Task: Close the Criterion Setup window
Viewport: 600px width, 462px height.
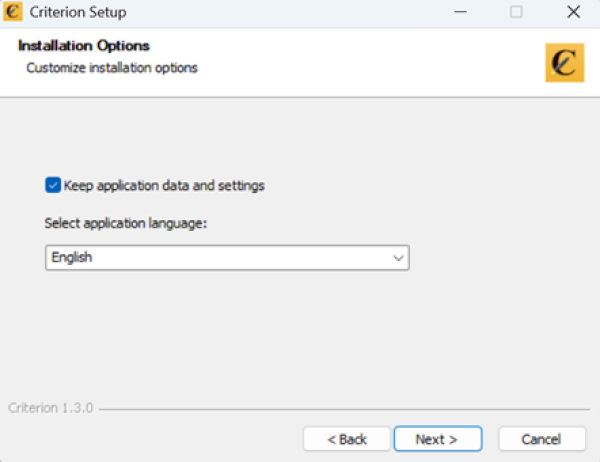Action: (x=573, y=13)
